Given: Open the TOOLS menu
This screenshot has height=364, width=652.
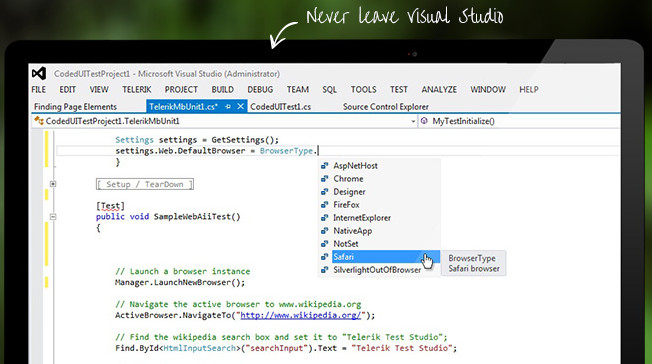Looking at the screenshot, I should point(363,89).
